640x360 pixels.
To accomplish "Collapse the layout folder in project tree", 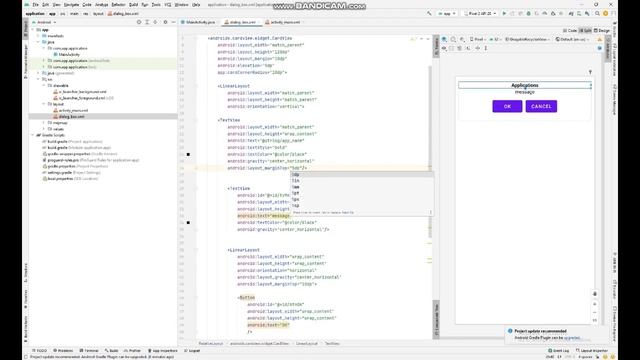I will [44, 104].
